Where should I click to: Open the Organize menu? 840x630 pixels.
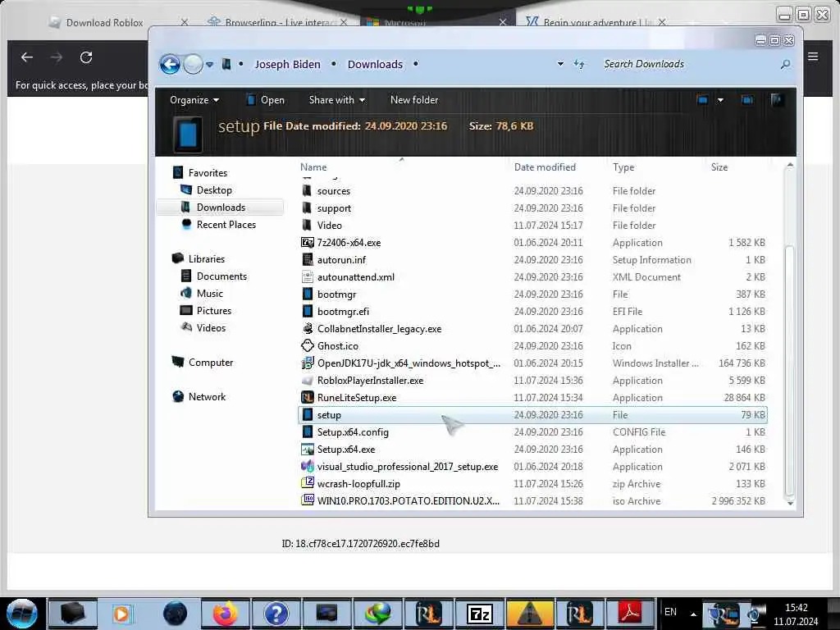coord(194,100)
